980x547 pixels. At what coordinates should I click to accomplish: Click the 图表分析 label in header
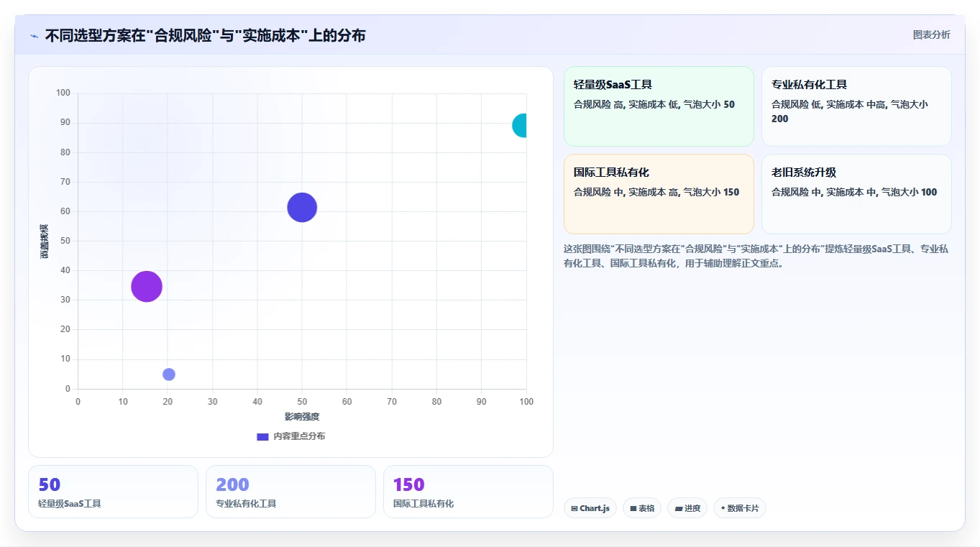tap(931, 35)
